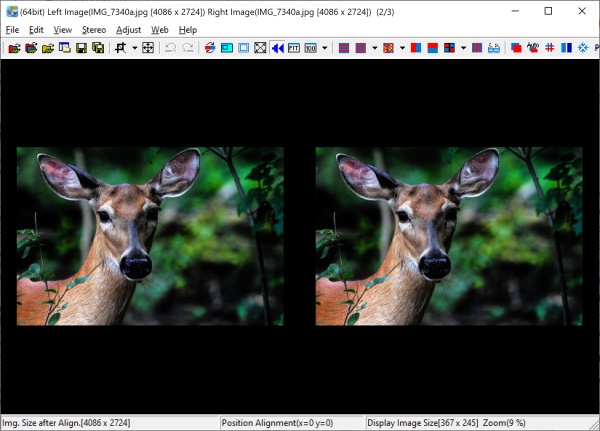Viewport: 600px width, 431px height.
Task: Open dropdown after checkerboard view icon
Action: 375,48
